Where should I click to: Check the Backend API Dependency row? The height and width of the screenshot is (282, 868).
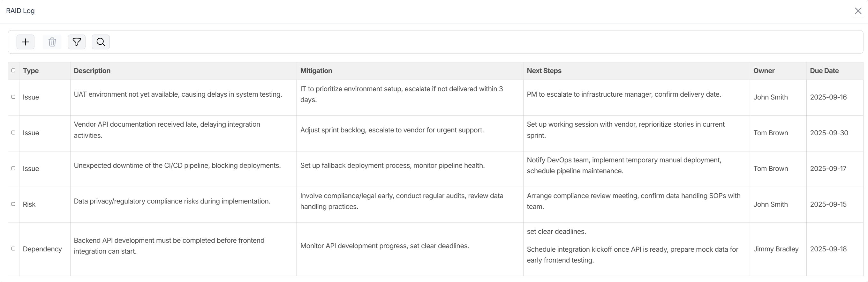pyautogui.click(x=13, y=249)
